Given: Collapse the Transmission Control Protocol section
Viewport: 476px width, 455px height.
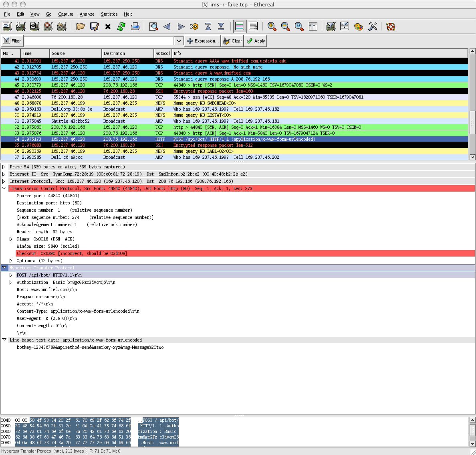Looking at the screenshot, I should click(4, 188).
